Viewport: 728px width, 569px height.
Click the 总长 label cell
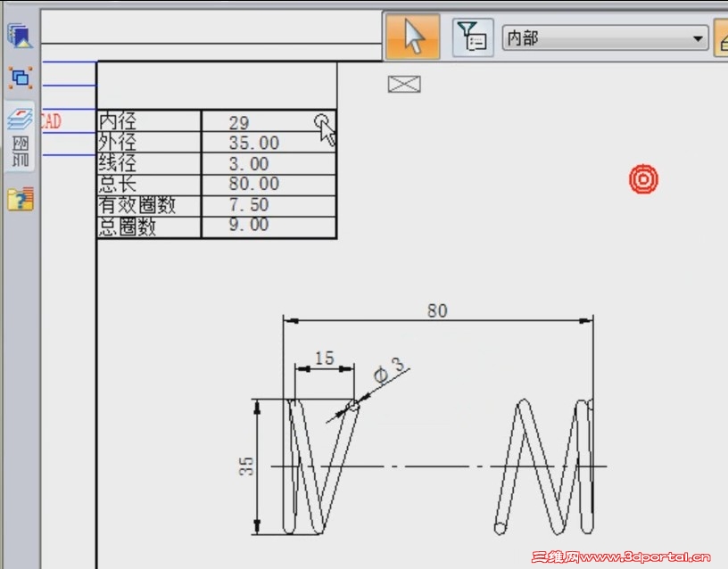(x=149, y=185)
